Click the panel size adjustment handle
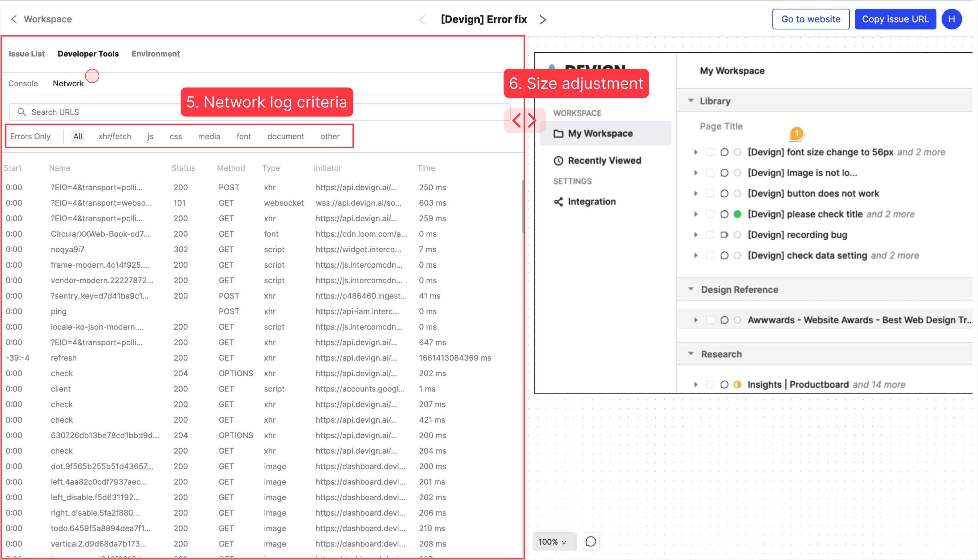 click(x=524, y=120)
